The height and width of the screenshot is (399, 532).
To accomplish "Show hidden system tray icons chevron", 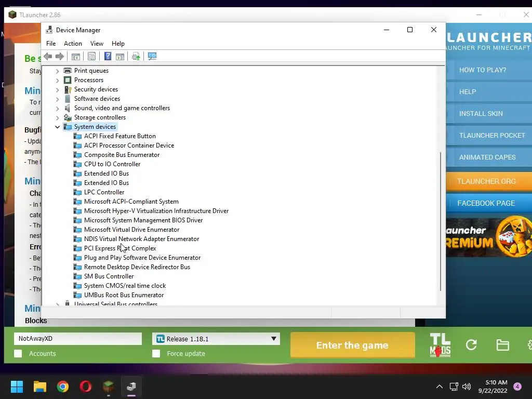I will pyautogui.click(x=440, y=387).
